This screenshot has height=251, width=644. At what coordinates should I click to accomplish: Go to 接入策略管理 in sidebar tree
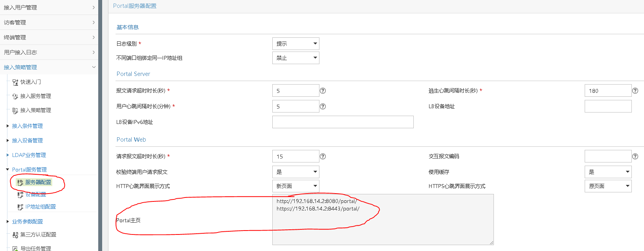pos(35,111)
